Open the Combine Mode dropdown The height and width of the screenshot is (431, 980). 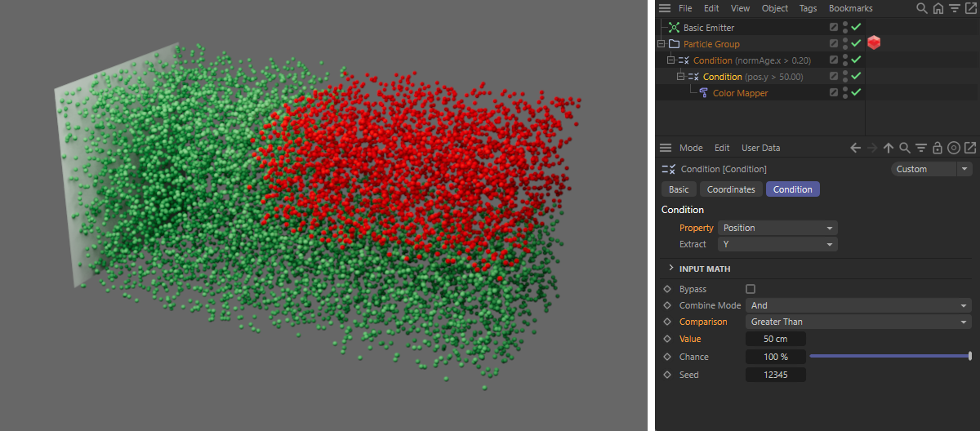(x=858, y=305)
